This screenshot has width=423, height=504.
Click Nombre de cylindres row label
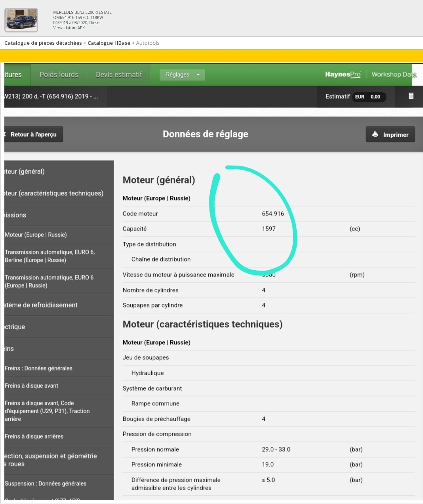point(151,290)
